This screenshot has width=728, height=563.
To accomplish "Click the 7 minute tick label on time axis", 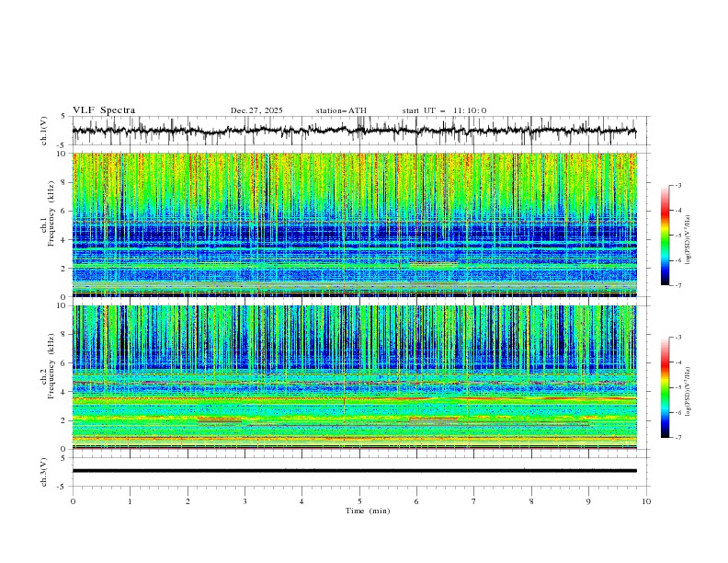I will click(474, 501).
